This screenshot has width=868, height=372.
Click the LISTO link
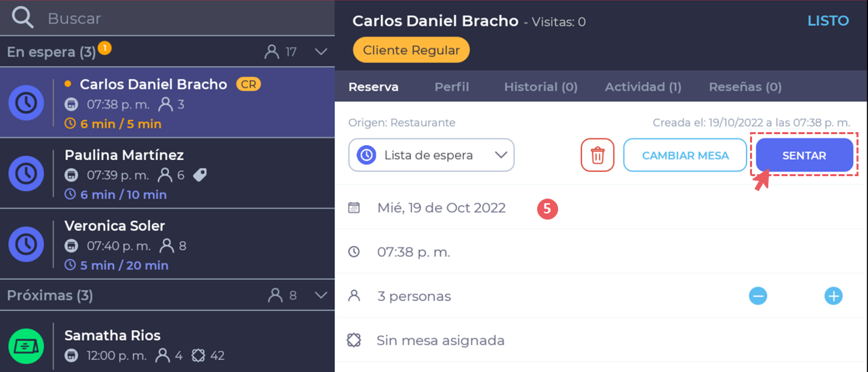click(828, 21)
